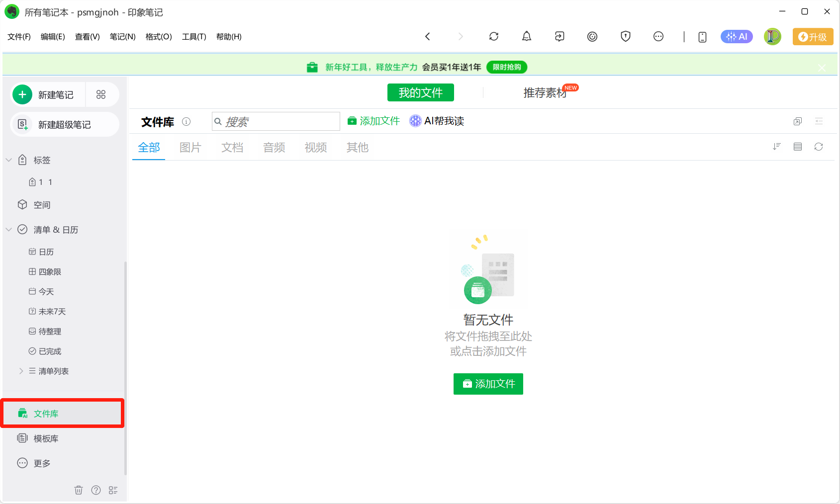Click the panel collapse icon at top right

point(819,121)
